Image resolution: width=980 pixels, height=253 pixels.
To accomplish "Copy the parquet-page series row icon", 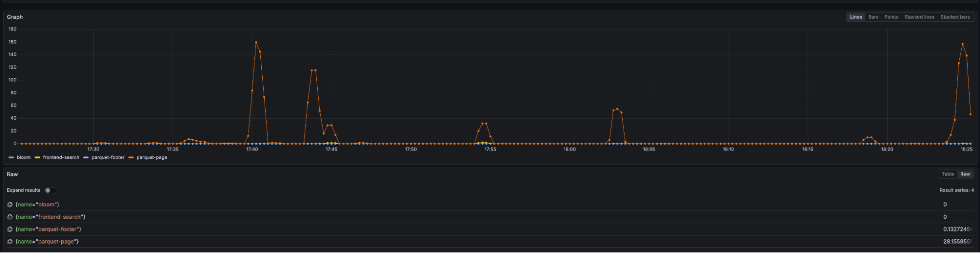I will pyautogui.click(x=10, y=241).
